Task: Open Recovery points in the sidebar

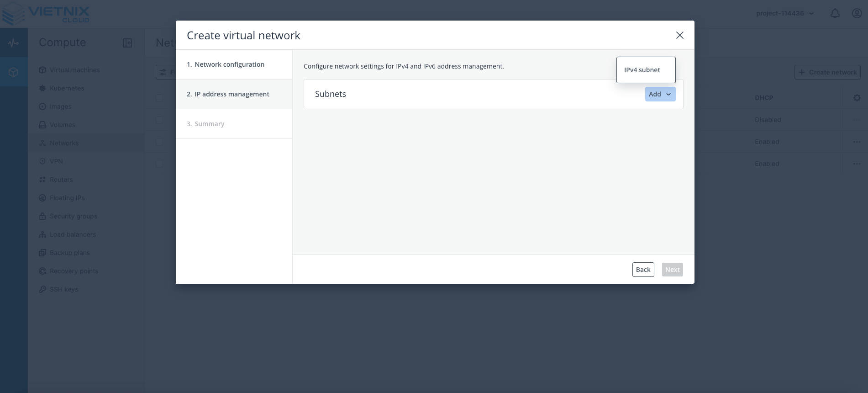Action: point(86,271)
